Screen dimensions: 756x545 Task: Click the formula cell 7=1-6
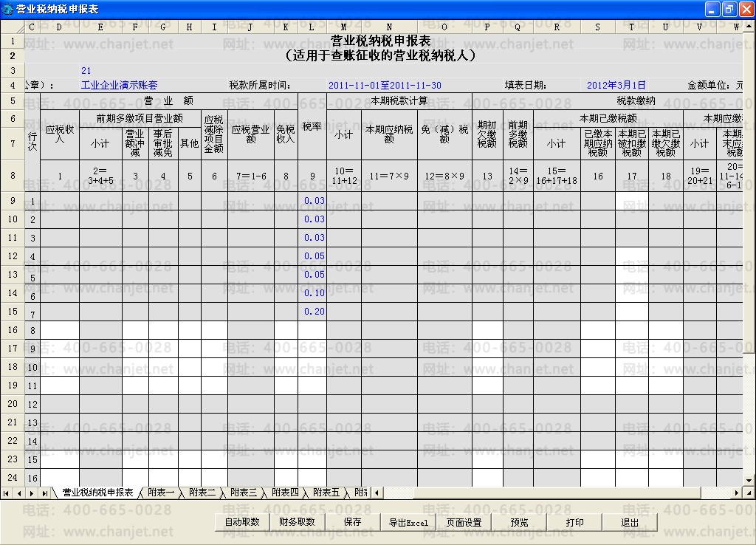coord(251,176)
